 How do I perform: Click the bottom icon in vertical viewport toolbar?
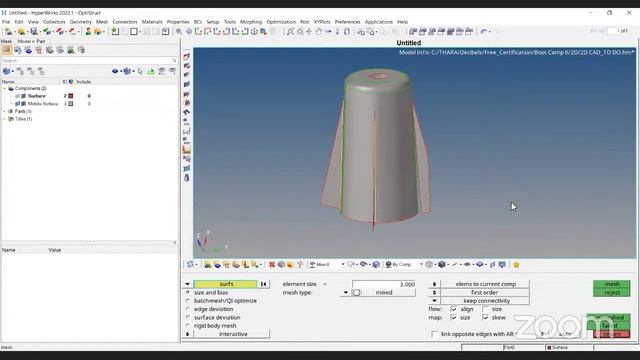187,178
